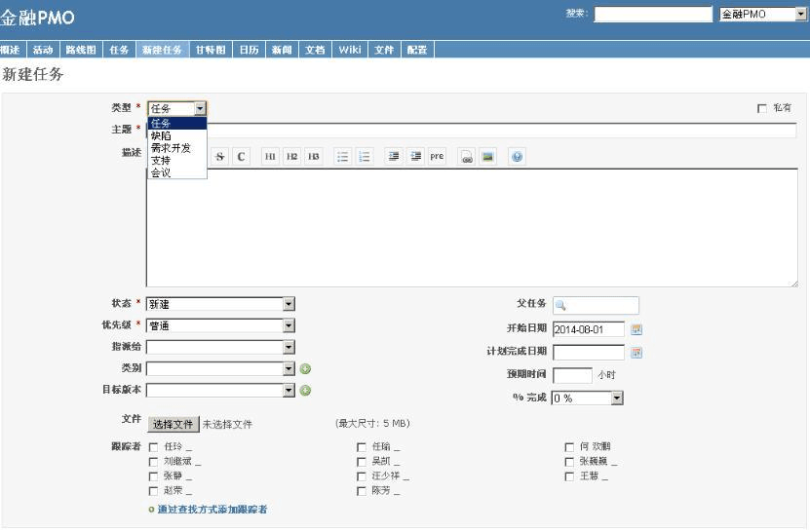
Task: Insert wiki page link icon
Action: pyautogui.click(x=467, y=157)
